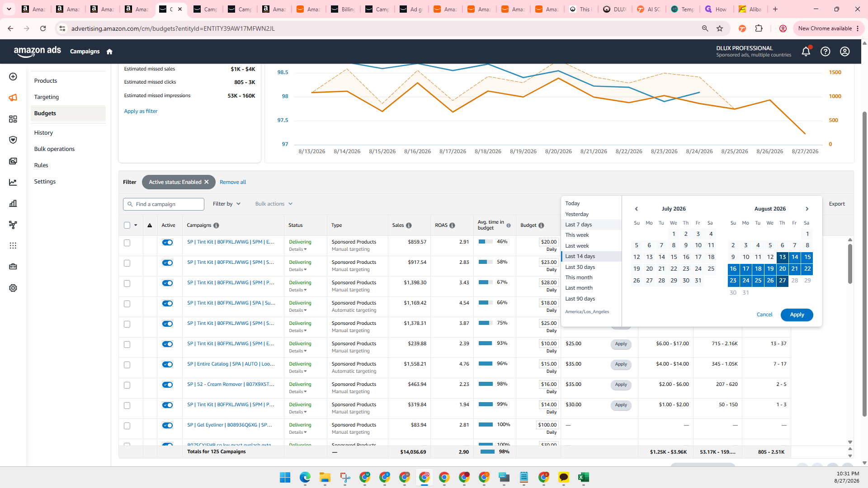Go to previous month in date picker
The height and width of the screenshot is (488, 868).
pos(637,209)
